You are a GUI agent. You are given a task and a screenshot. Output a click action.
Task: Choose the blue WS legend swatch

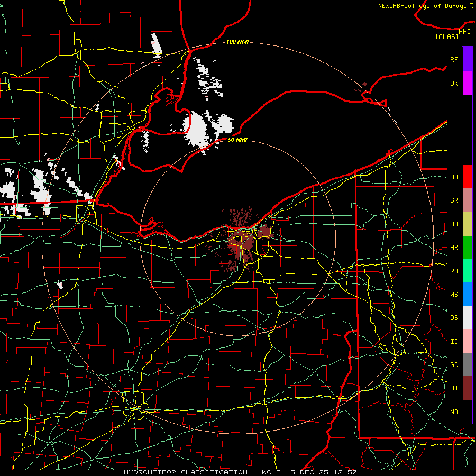pyautogui.click(x=467, y=294)
